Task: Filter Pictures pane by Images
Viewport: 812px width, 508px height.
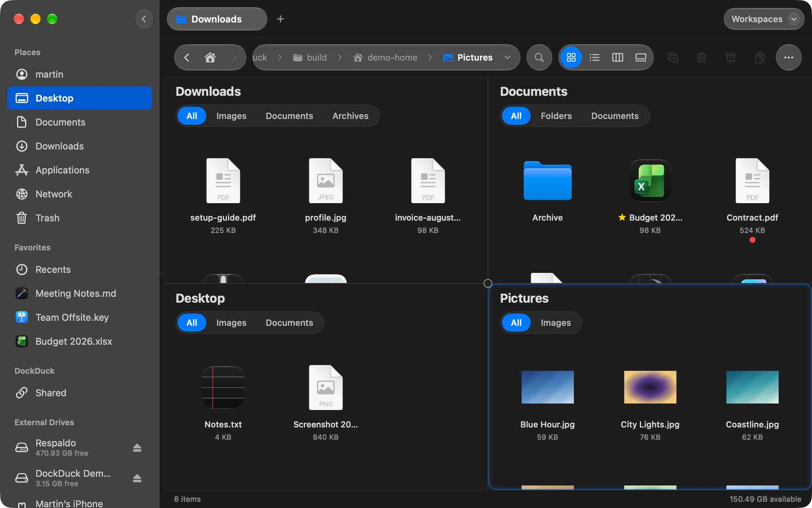Action: click(x=556, y=323)
